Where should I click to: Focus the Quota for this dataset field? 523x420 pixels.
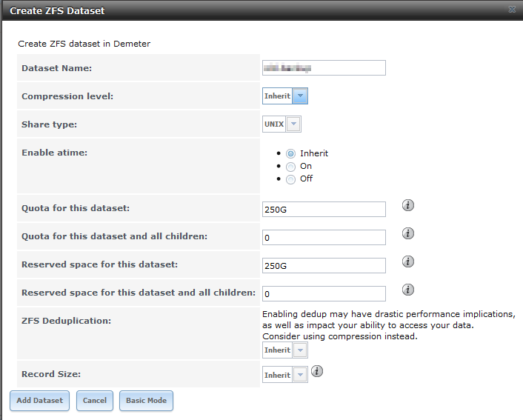pos(324,210)
